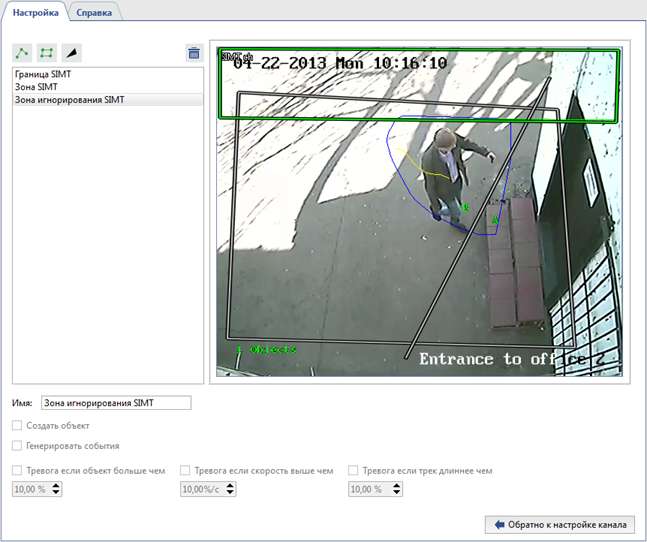
Task: Click the arrow icon on back button
Action: (x=496, y=524)
